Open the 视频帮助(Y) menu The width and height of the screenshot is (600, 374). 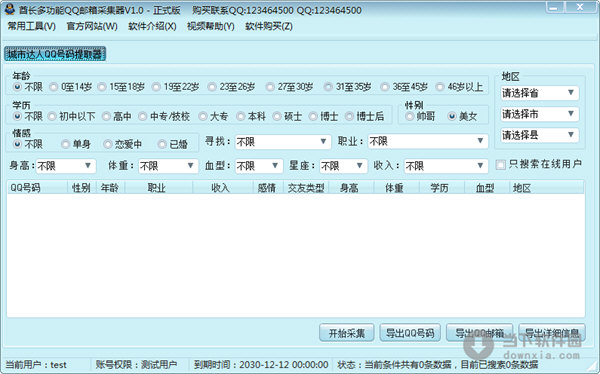211,26
